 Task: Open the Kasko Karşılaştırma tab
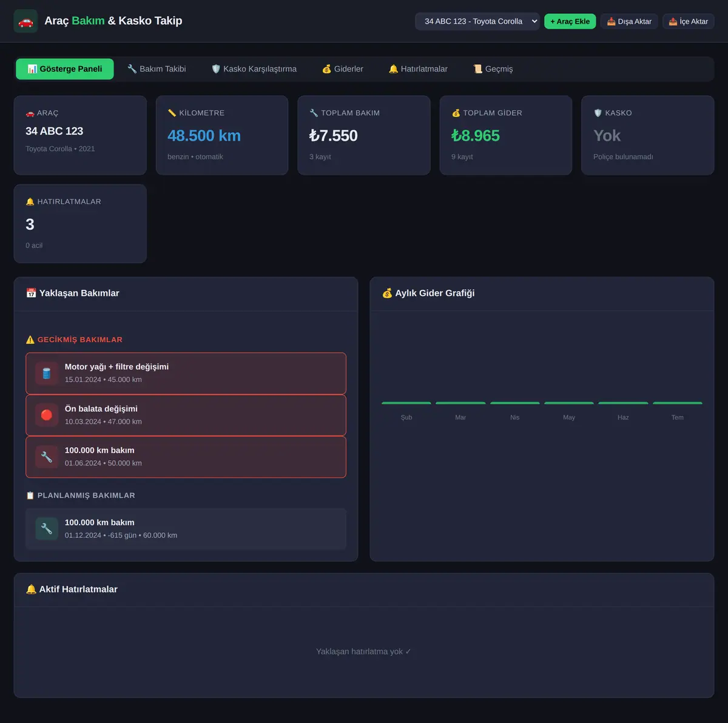coord(254,69)
